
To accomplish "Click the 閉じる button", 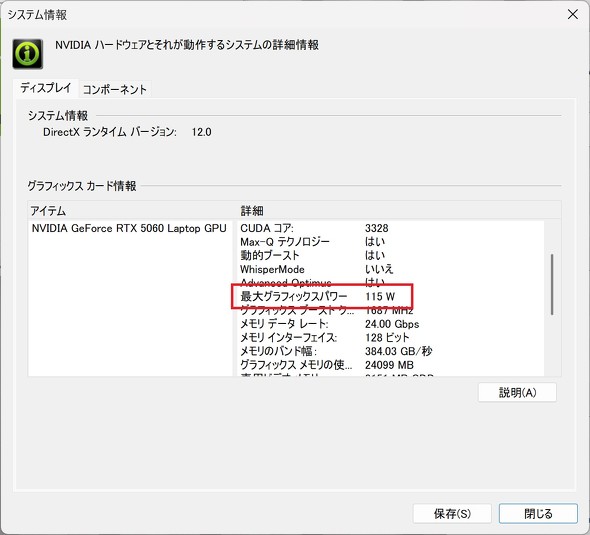I will 538,513.
